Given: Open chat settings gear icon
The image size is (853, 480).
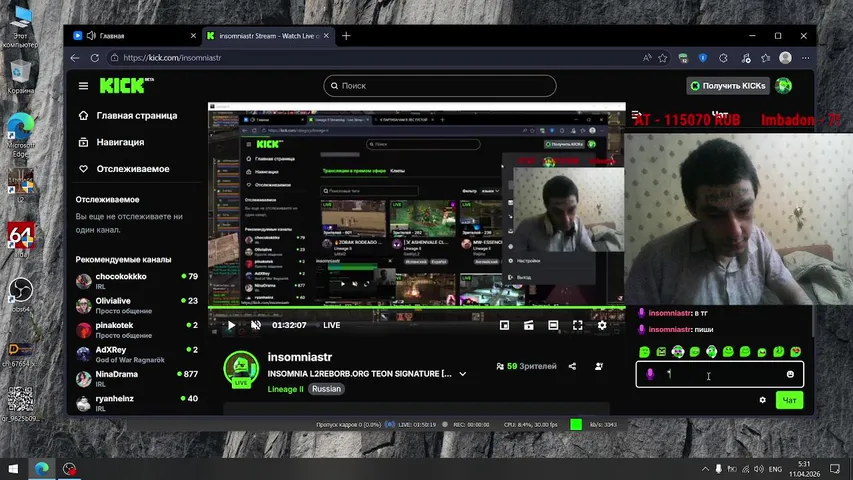Looking at the screenshot, I should click(x=763, y=400).
